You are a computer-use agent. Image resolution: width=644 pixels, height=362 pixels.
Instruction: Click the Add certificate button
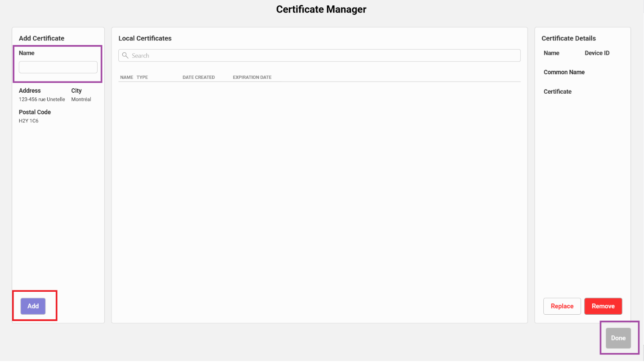(x=33, y=306)
